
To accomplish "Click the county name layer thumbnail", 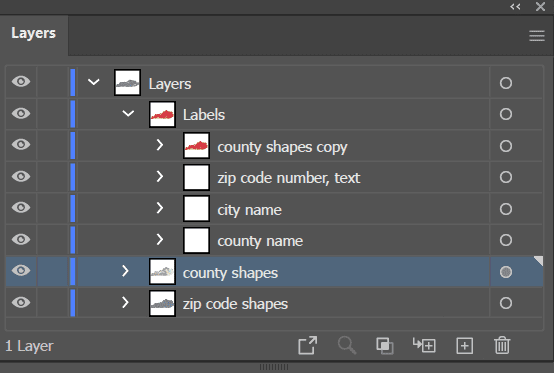I will click(196, 240).
